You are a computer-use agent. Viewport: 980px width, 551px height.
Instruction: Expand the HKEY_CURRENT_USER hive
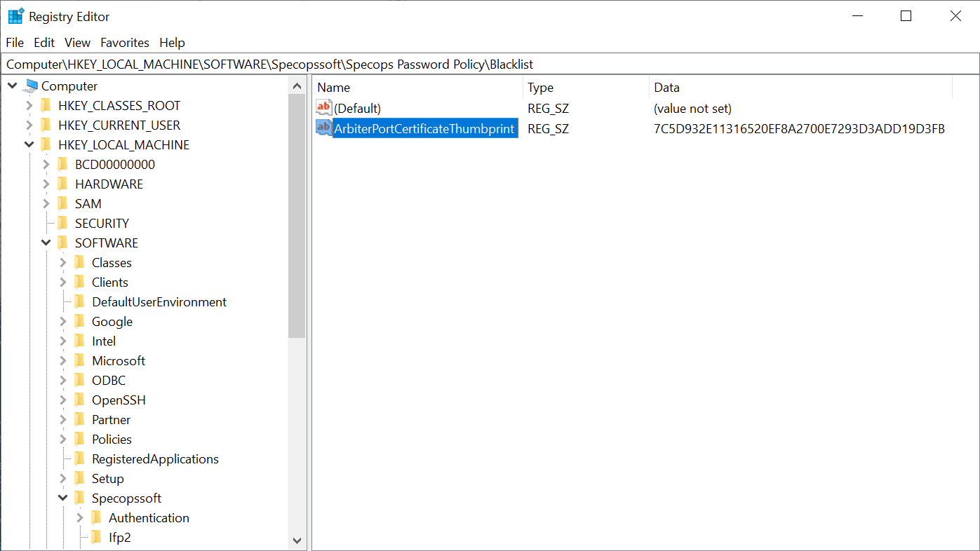click(x=29, y=125)
